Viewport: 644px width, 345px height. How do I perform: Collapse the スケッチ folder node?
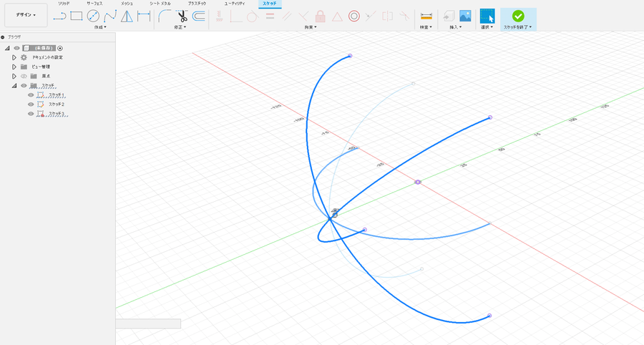(14, 86)
